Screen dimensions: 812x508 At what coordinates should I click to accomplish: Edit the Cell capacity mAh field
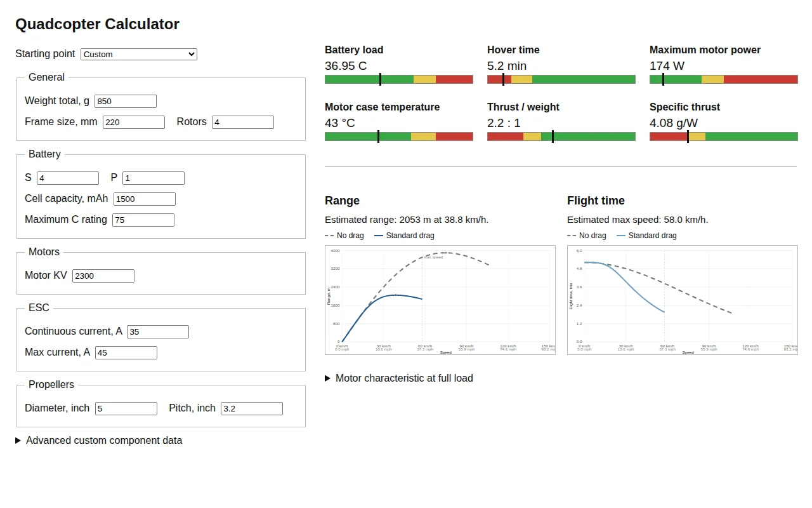click(x=145, y=199)
